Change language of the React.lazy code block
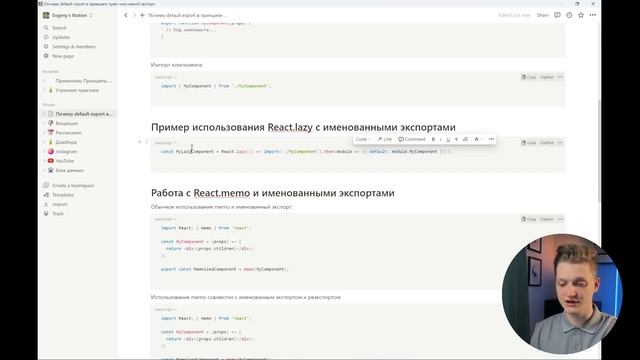 tap(165, 143)
